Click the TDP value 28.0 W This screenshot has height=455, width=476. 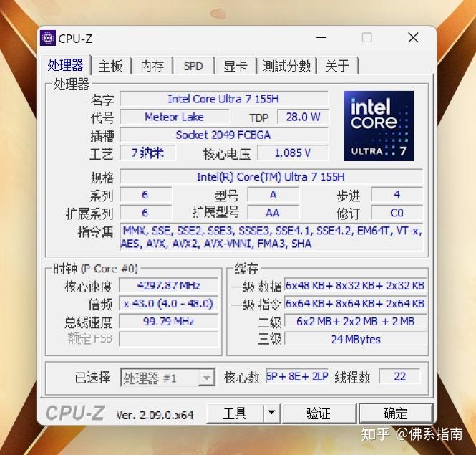pos(303,117)
